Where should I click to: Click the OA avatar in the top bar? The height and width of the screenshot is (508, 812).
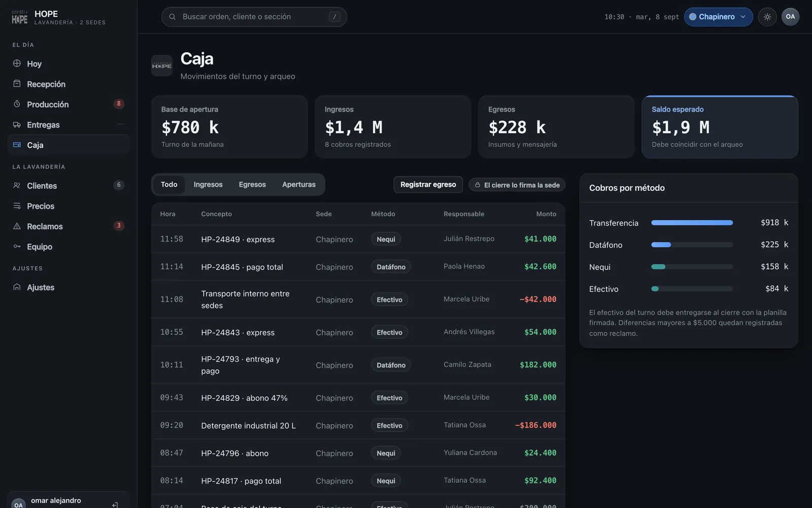point(790,17)
